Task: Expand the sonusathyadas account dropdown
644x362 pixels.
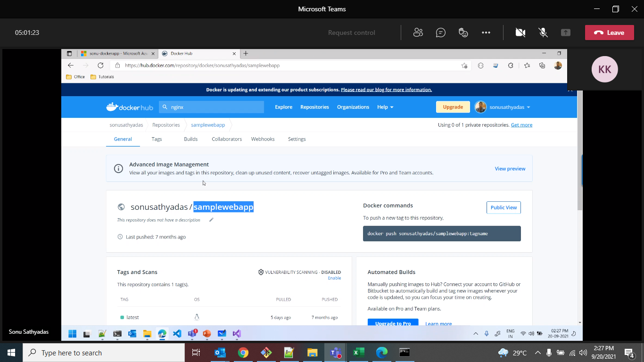Action: pyautogui.click(x=503, y=107)
